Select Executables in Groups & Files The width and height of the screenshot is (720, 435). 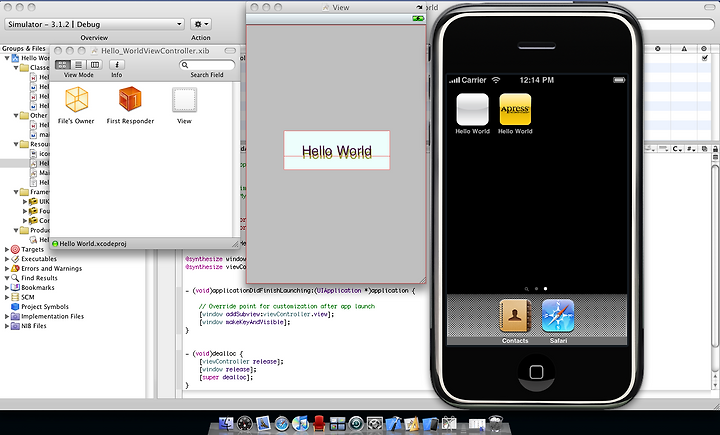39,259
